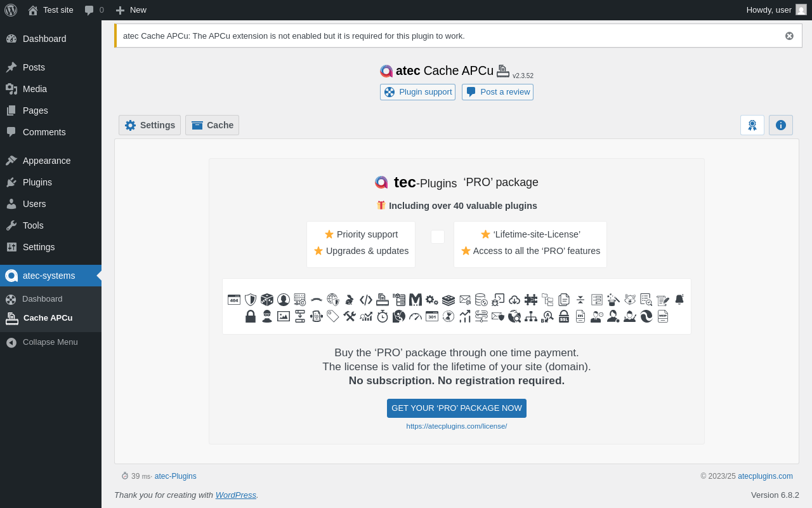812x508 pixels.
Task: Click the bug terminal plugin icon
Action: point(498,300)
